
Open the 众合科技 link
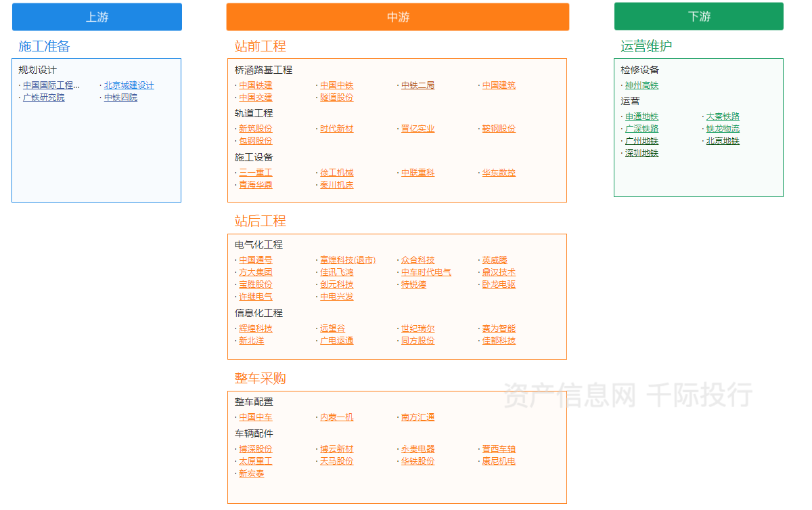(x=418, y=260)
